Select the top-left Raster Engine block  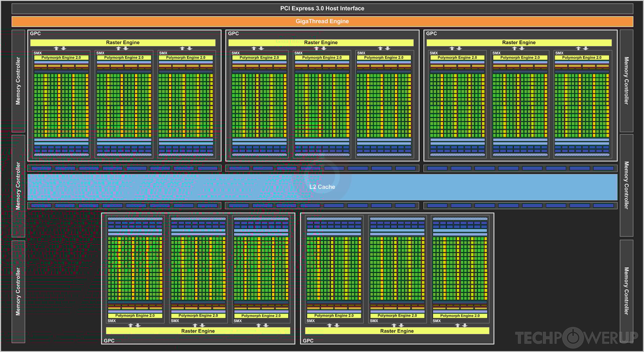[122, 42]
